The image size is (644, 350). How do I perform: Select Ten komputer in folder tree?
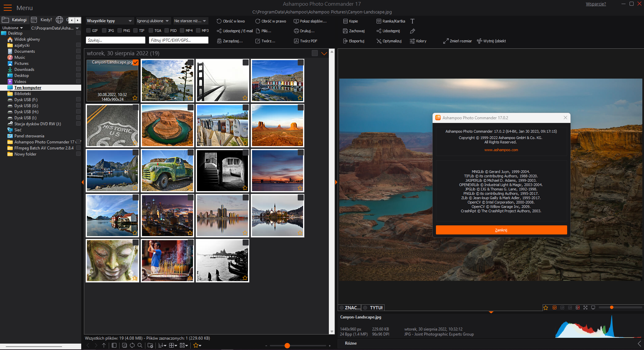click(28, 88)
